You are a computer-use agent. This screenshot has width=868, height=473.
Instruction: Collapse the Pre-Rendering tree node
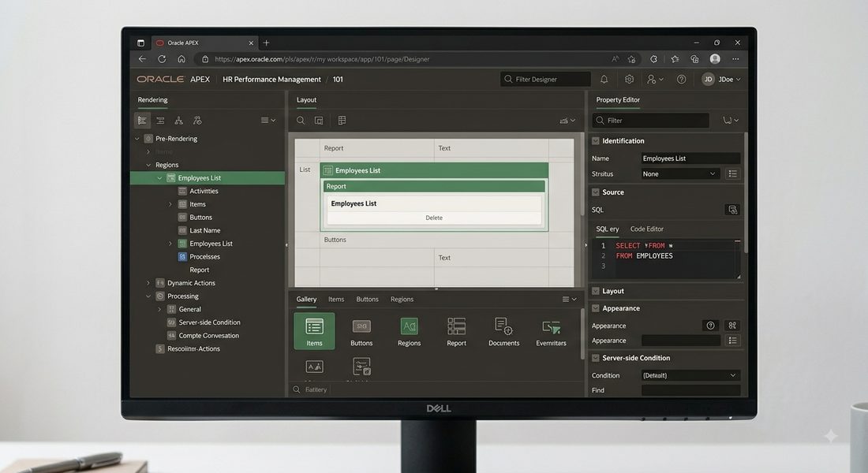137,139
